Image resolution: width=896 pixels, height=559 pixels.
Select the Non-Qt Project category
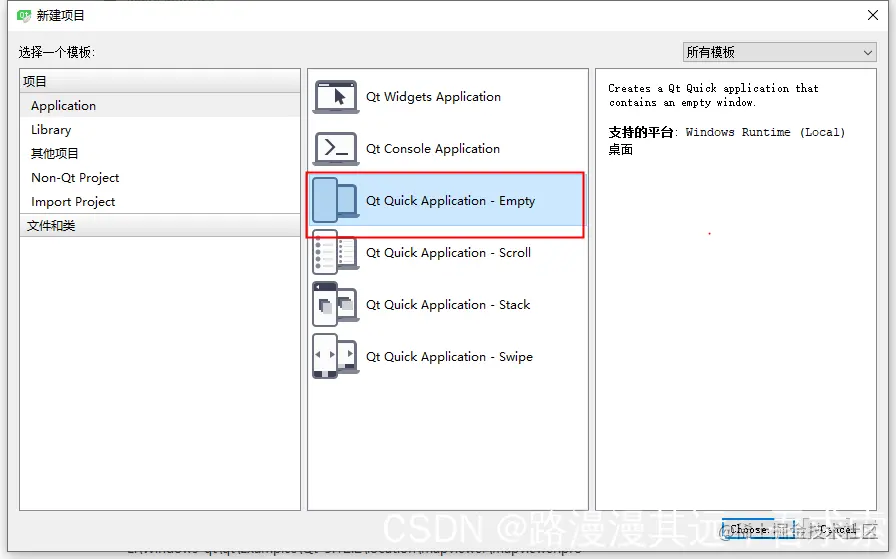pyautogui.click(x=159, y=178)
